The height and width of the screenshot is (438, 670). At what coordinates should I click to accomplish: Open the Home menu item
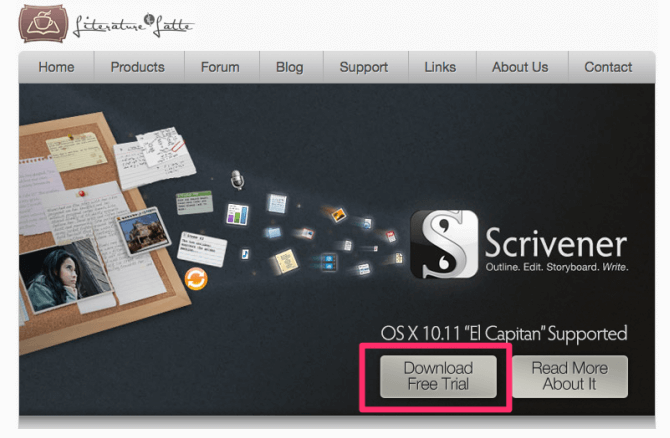pos(56,67)
